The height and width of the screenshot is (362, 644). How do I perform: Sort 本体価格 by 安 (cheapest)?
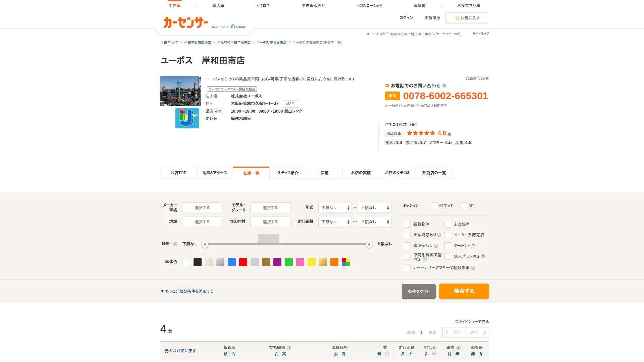336,354
